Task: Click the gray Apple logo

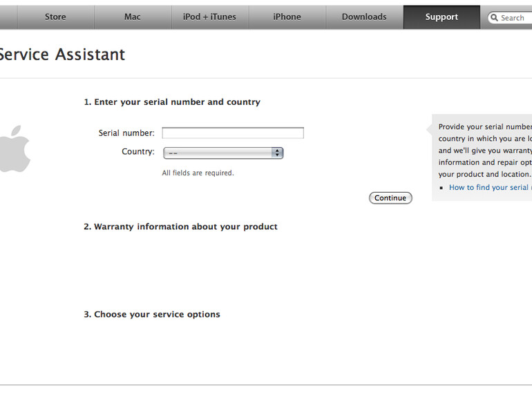Action: pos(15,149)
